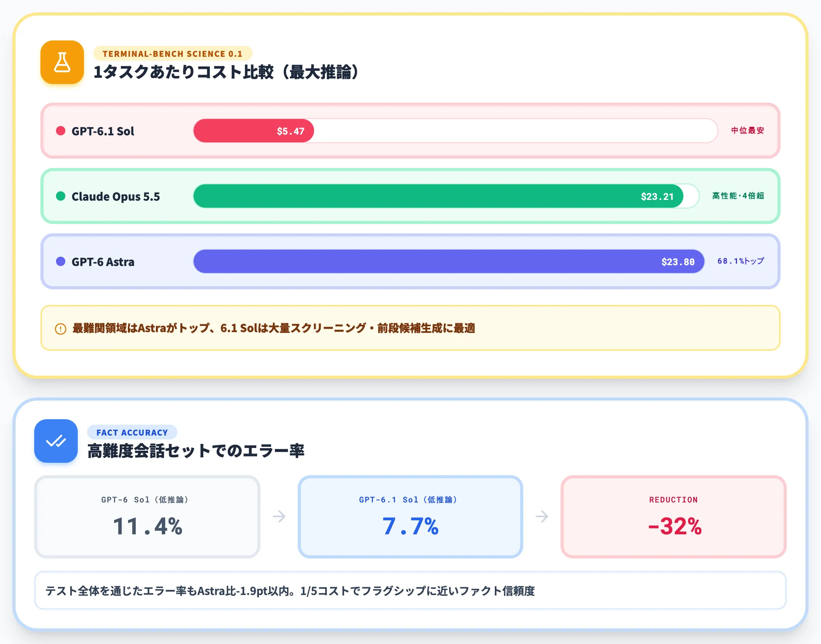Click the FACT ACCURACY badge
This screenshot has height=644, width=821.
[x=132, y=432]
